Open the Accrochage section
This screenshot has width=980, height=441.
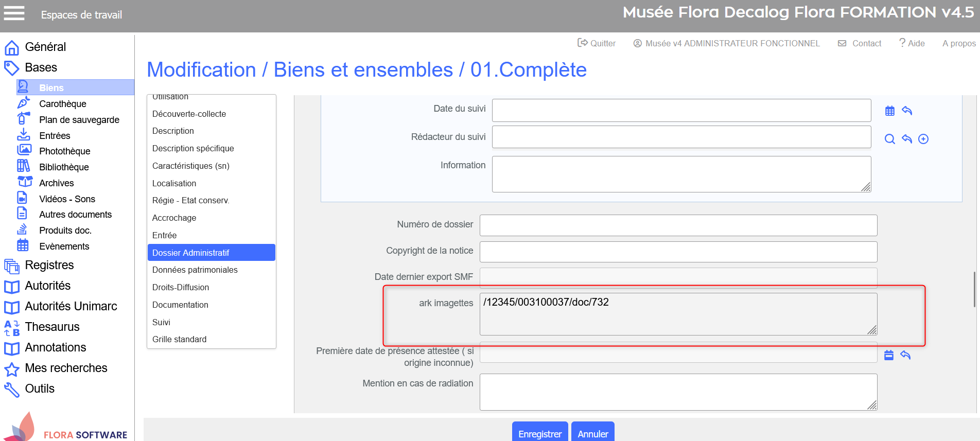[212, 218]
